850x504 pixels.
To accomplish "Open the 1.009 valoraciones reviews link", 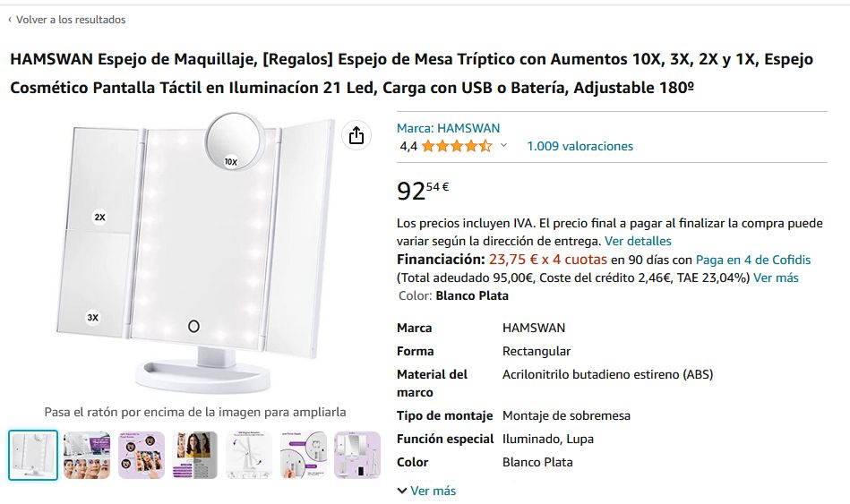I will pyautogui.click(x=580, y=146).
